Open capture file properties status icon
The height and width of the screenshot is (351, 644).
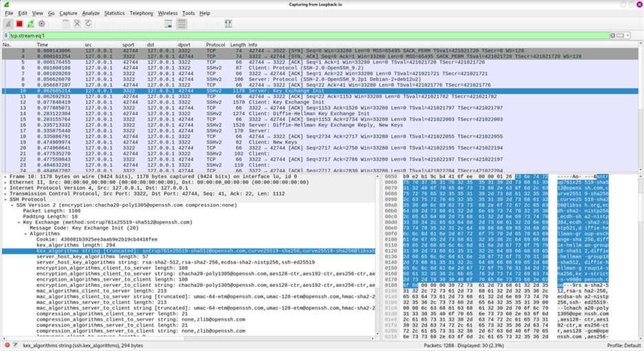pos(15,345)
